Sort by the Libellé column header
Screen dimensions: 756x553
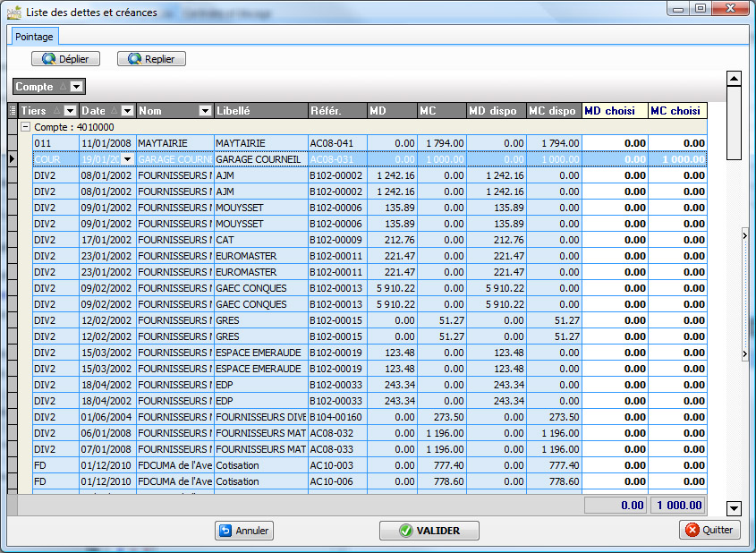click(x=261, y=110)
